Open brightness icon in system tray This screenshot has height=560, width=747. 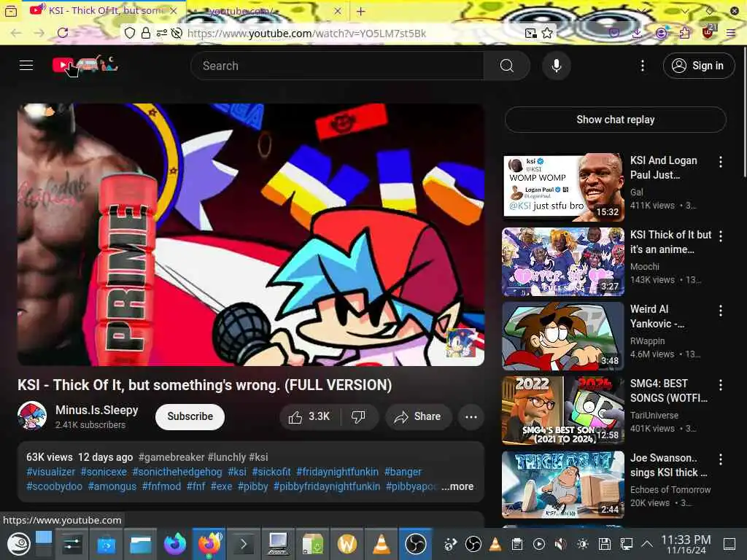click(x=582, y=544)
